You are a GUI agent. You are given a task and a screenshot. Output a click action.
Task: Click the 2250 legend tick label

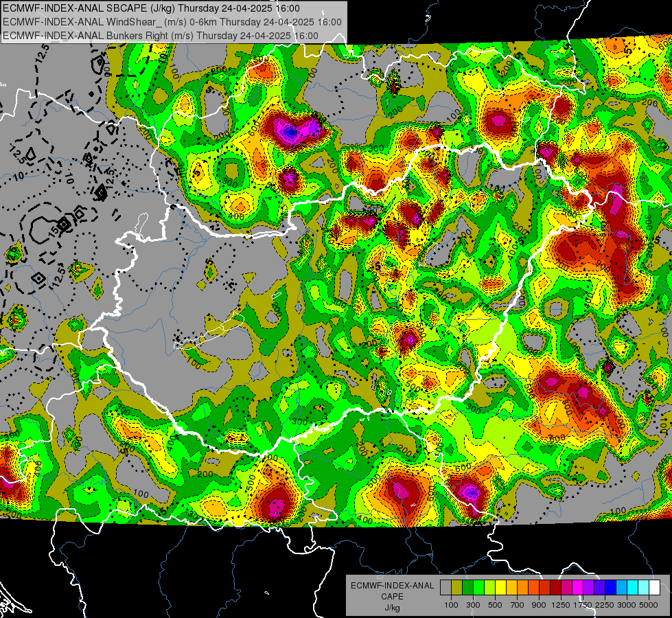pyautogui.click(x=605, y=605)
